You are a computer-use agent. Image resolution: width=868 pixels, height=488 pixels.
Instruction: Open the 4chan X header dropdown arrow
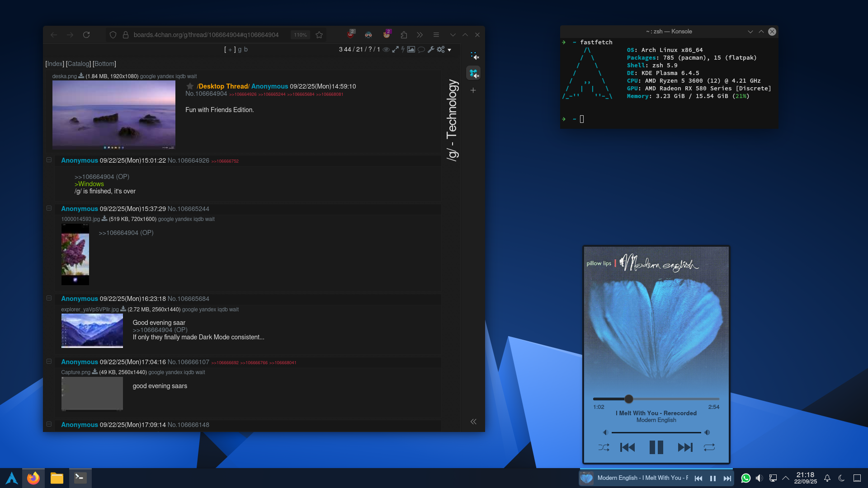point(449,50)
